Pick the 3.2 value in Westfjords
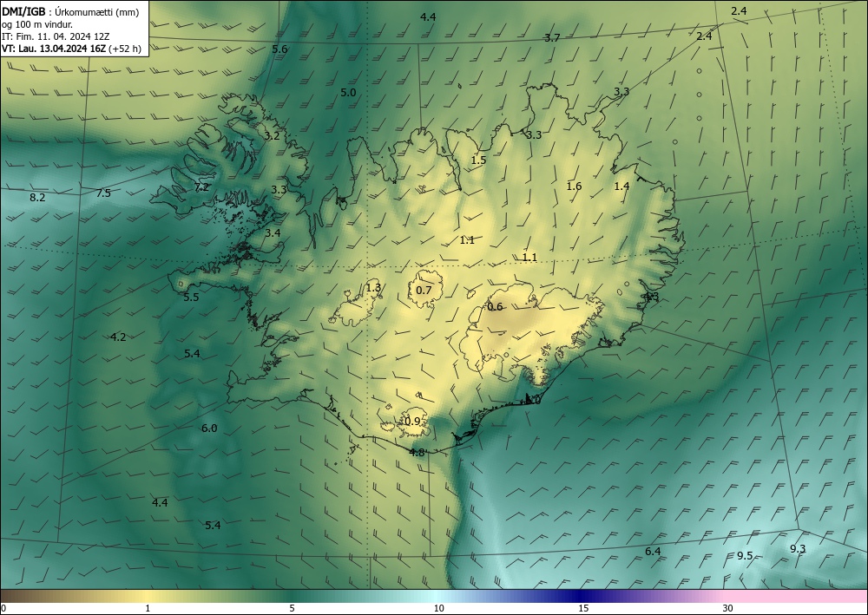Screen dimensions: 868x615 (272, 135)
